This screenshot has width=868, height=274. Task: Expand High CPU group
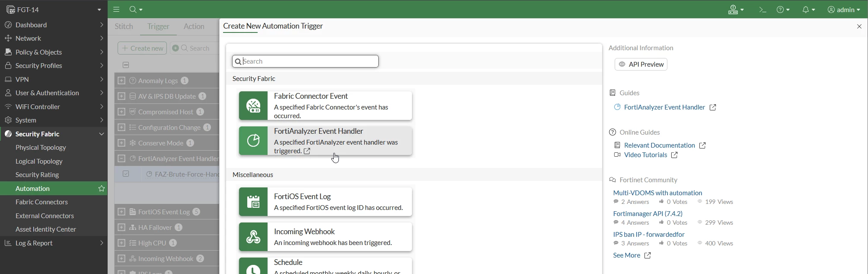[x=121, y=243]
